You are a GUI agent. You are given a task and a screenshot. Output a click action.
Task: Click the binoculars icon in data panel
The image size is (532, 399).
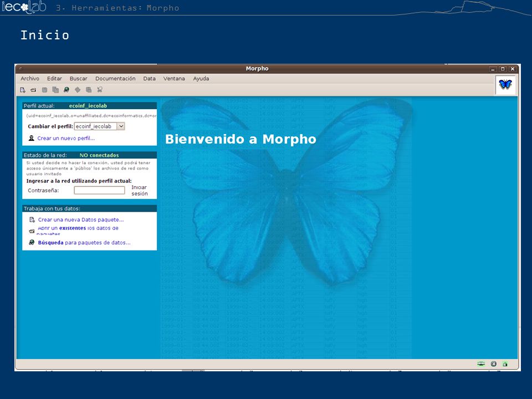[32, 242]
